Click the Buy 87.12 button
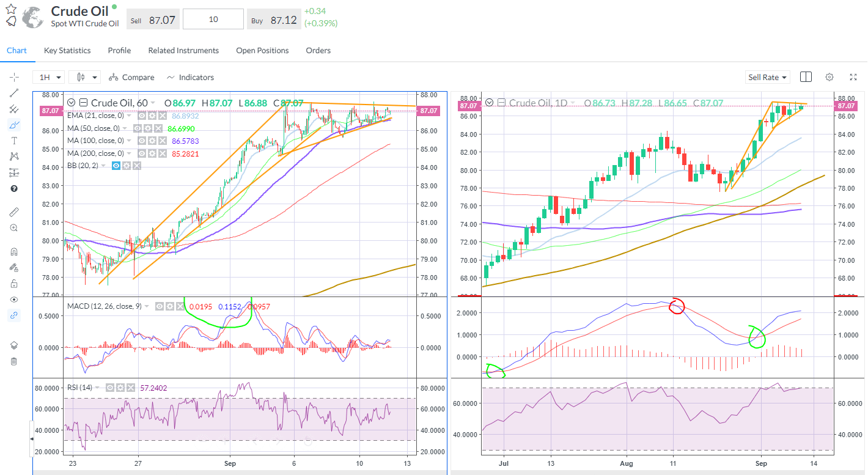Screen dimensions: 868x475 click(x=274, y=20)
